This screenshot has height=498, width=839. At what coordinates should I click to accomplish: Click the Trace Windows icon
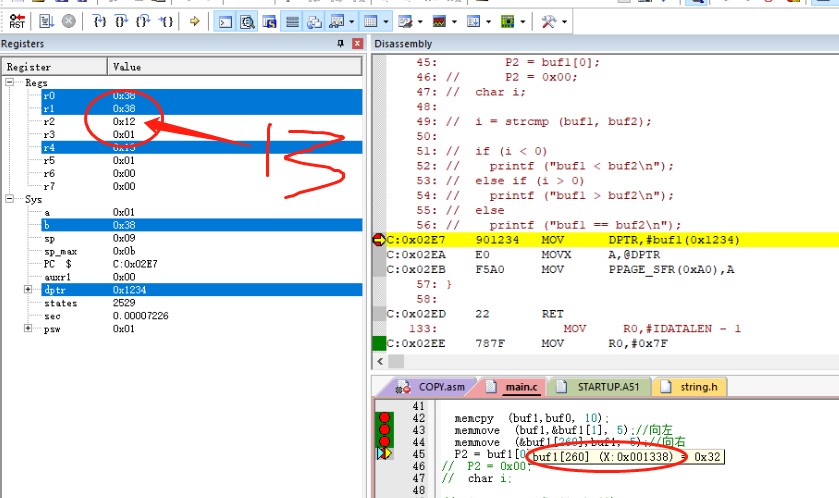click(x=474, y=22)
